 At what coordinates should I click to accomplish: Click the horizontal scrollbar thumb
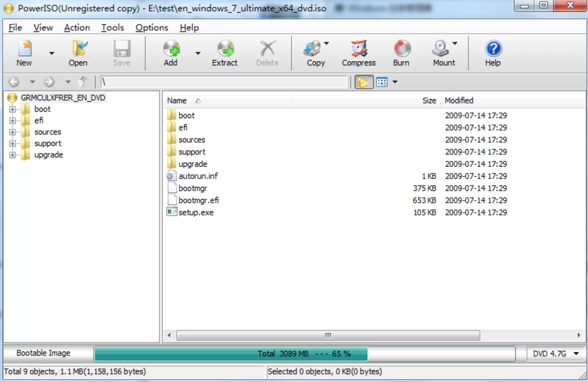pyautogui.click(x=328, y=335)
